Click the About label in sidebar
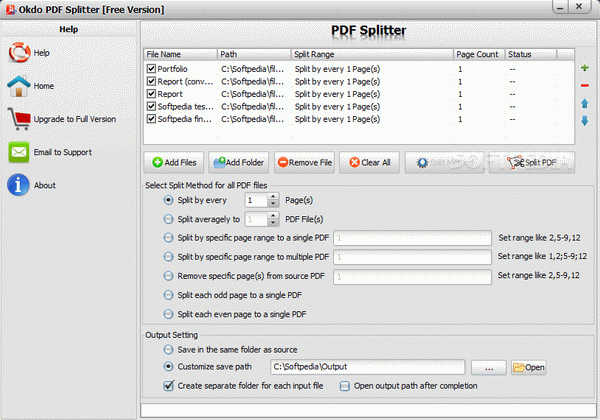Image resolution: width=600 pixels, height=420 pixels. (x=45, y=185)
